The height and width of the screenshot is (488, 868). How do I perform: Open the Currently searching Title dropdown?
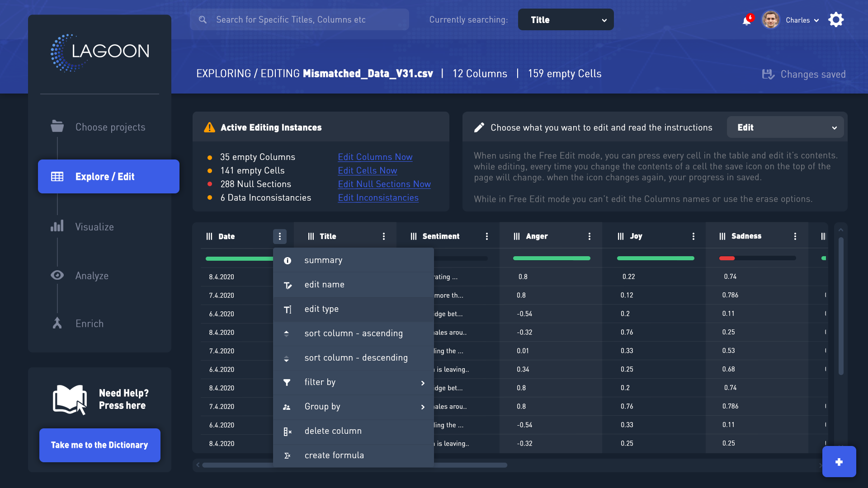click(566, 20)
